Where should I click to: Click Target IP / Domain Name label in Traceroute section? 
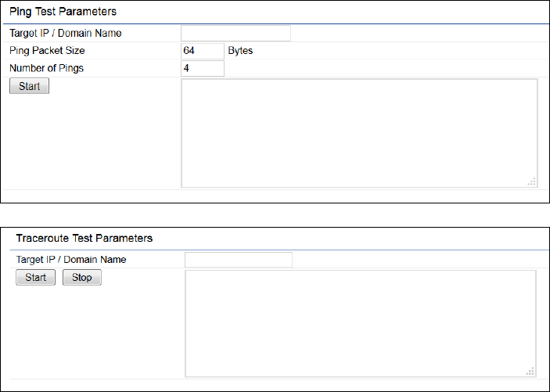click(x=71, y=260)
